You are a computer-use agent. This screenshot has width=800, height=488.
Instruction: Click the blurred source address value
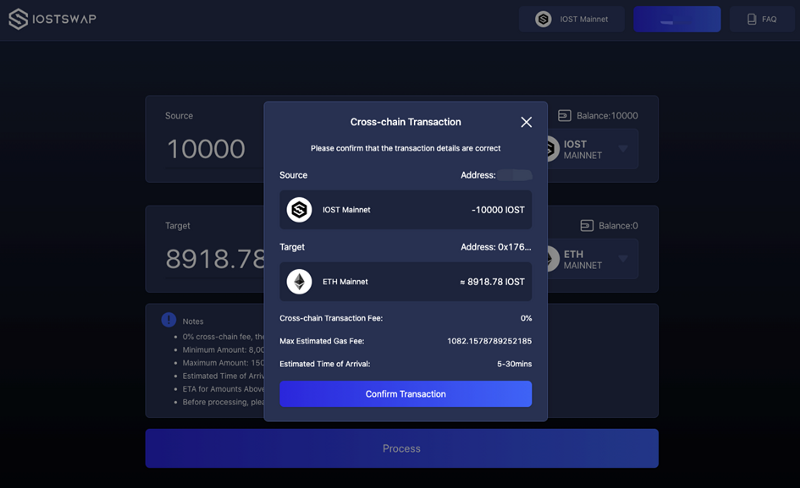pyautogui.click(x=514, y=175)
